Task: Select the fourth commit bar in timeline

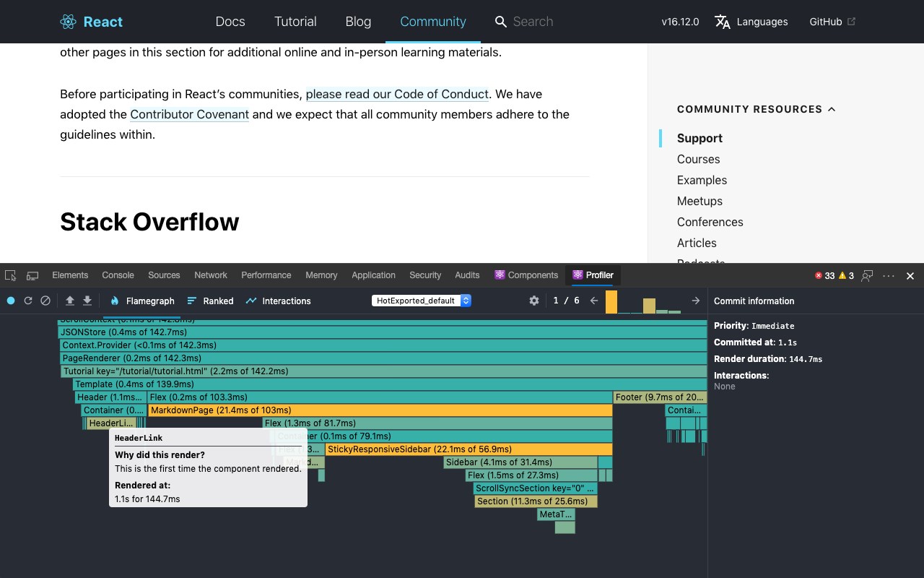Action: point(649,306)
